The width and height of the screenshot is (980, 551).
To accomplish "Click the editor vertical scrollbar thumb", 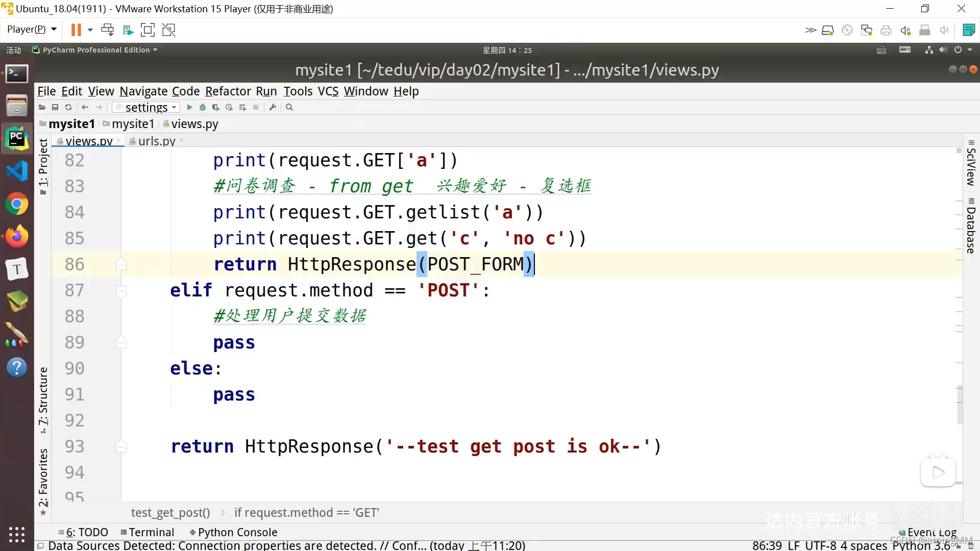I will point(960,404).
